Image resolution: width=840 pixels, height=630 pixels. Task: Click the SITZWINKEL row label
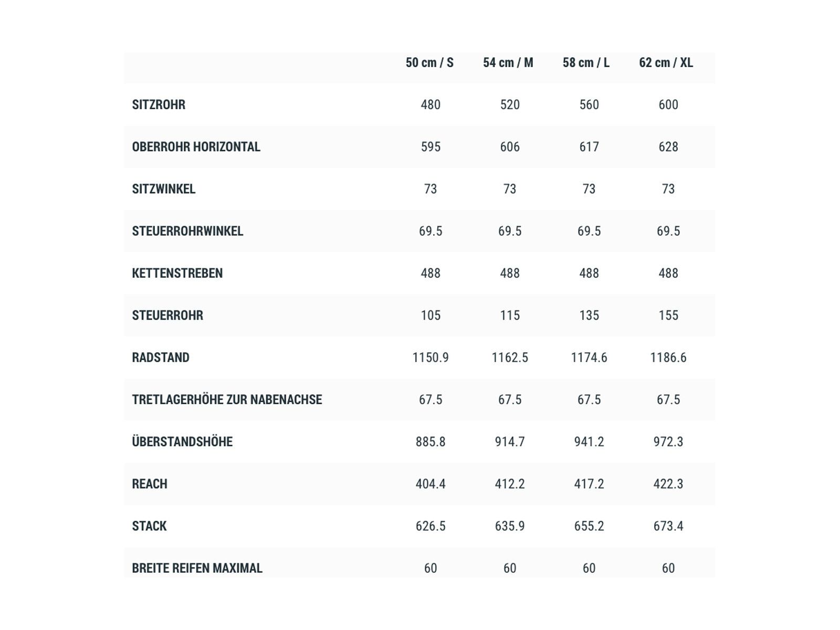tap(163, 189)
